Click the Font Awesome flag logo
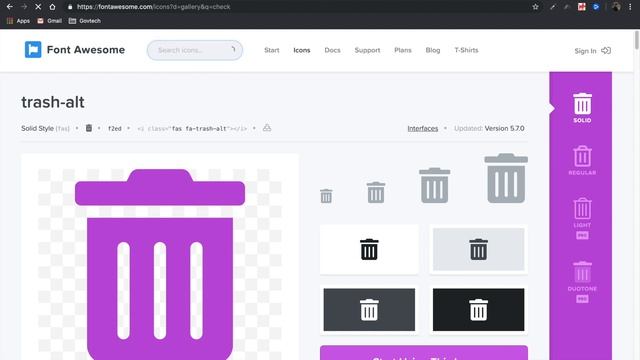640x360 pixels. coord(33,50)
